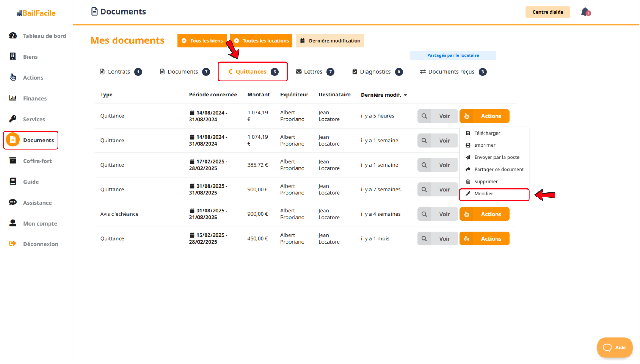640x364 pixels.
Task: Click the Documents orange circle icon
Action: coord(13,140)
